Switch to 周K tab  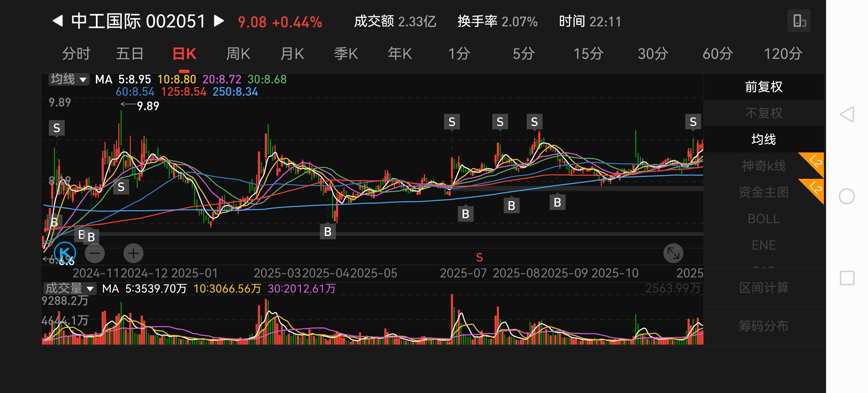[x=238, y=54]
